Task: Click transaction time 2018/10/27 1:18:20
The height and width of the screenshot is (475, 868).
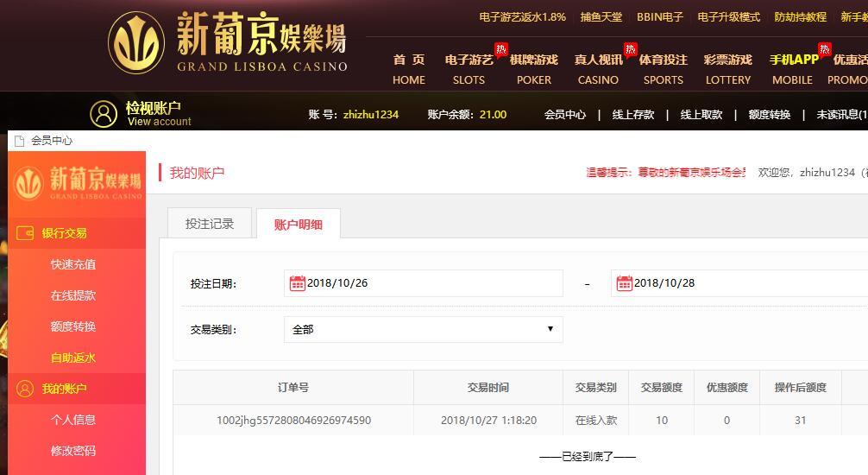Action: click(x=488, y=420)
